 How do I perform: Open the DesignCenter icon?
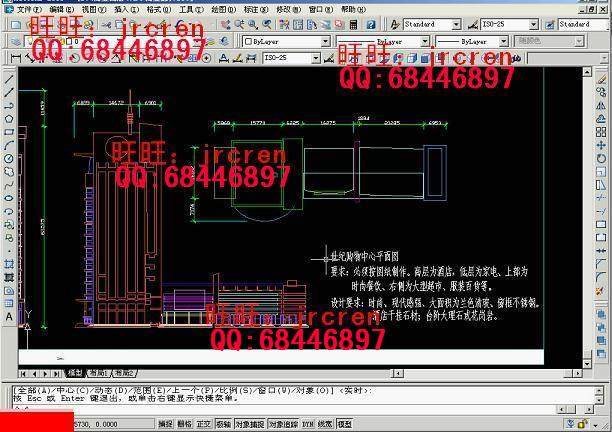(298, 25)
